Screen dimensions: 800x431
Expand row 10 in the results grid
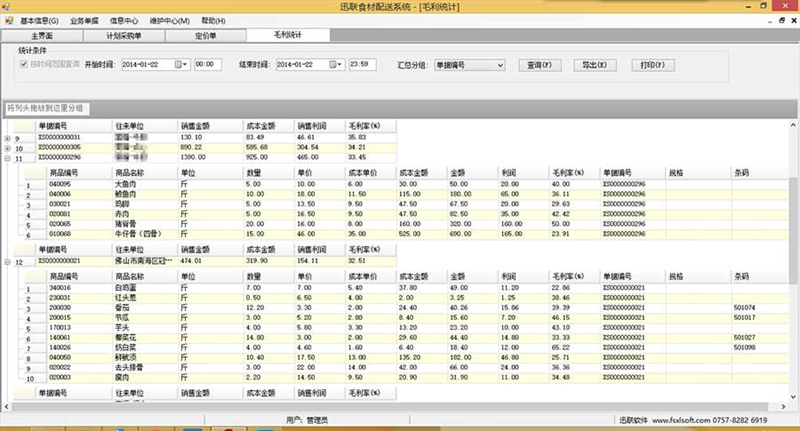click(8, 148)
